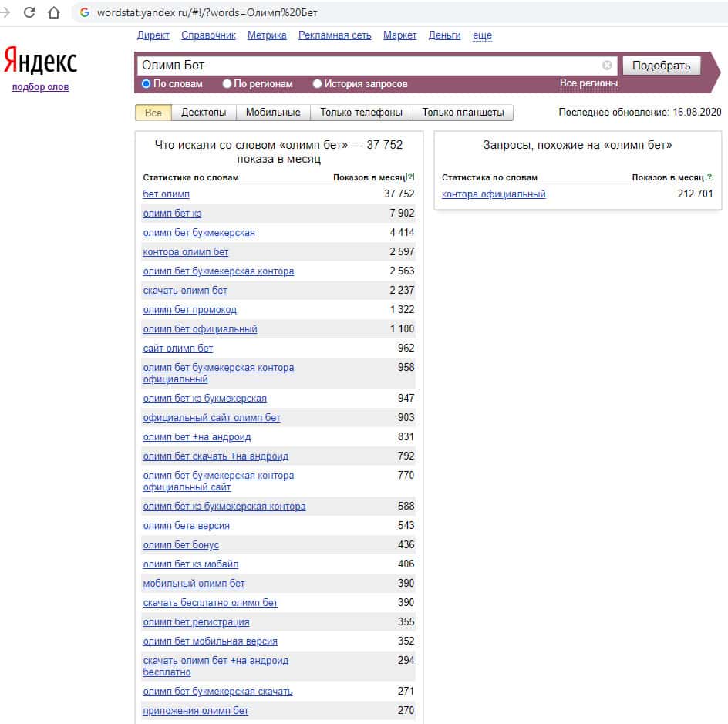Open the Маркет link
The height and width of the screenshot is (724, 728).
coord(399,35)
